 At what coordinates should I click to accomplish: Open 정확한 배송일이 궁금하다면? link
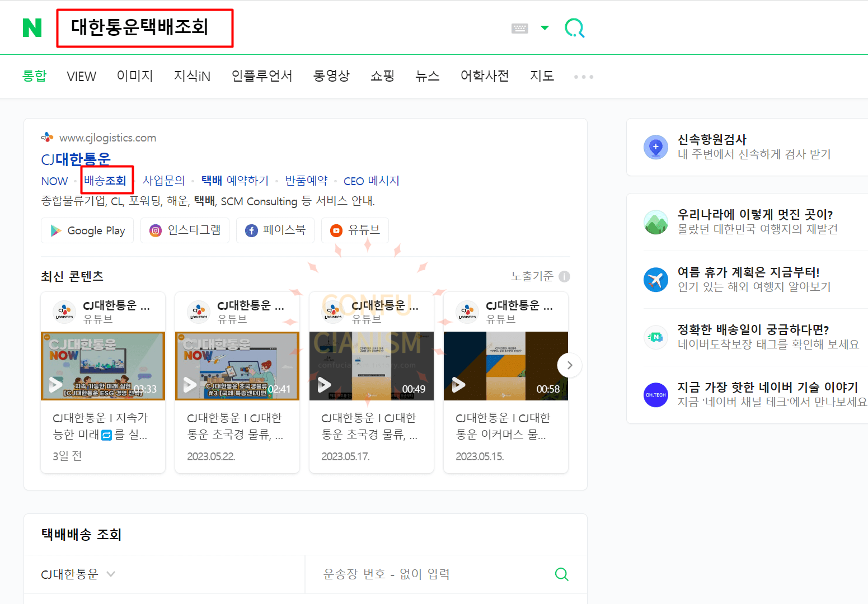[x=753, y=329]
